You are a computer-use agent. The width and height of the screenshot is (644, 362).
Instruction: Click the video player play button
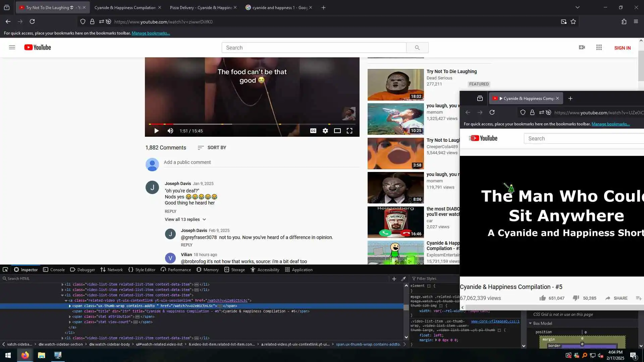(156, 131)
